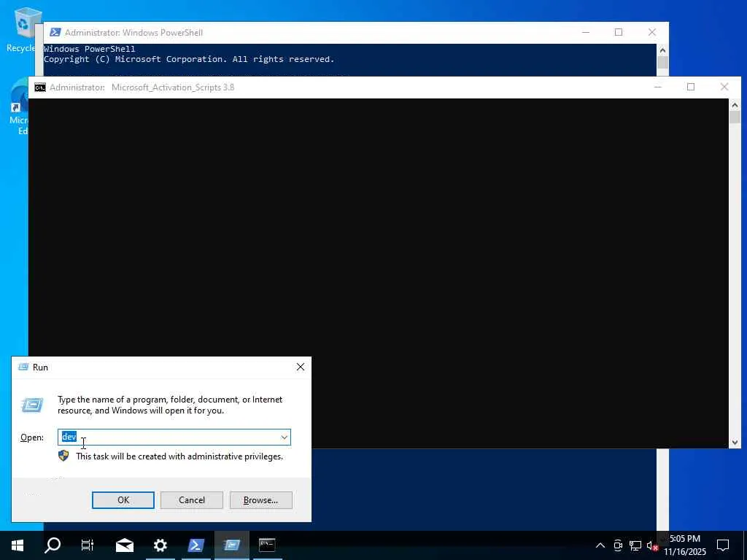747x560 pixels.
Task: Minimize the Windows PowerShell window
Action: [x=586, y=32]
